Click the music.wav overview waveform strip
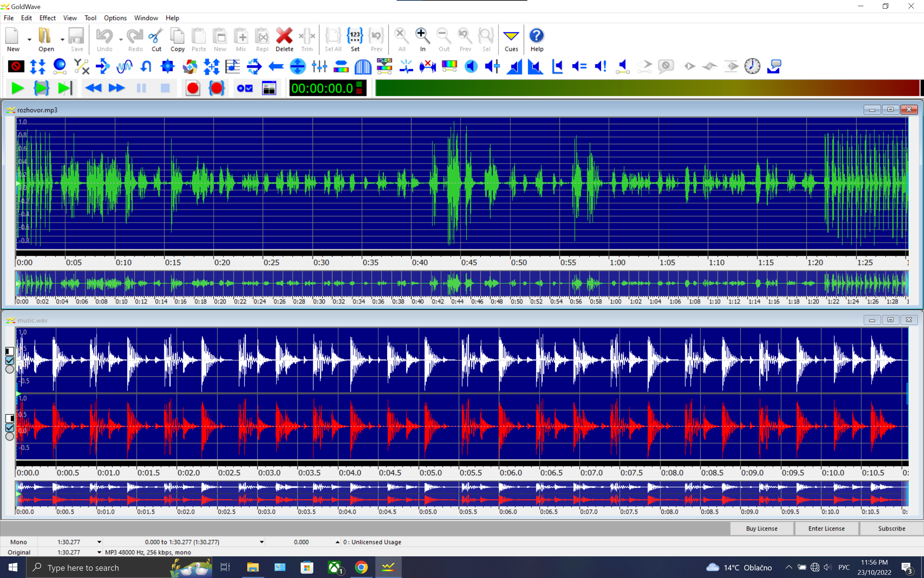This screenshot has height=578, width=924. (x=462, y=493)
